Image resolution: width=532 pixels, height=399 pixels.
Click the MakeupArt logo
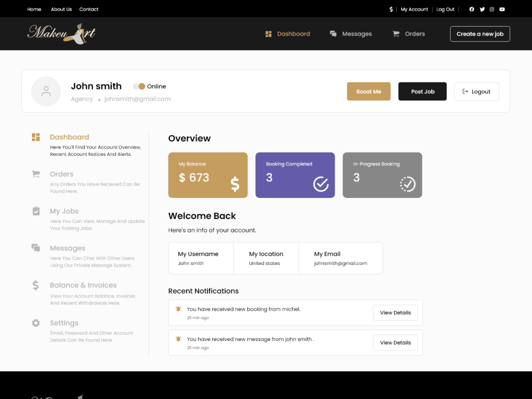(x=61, y=34)
